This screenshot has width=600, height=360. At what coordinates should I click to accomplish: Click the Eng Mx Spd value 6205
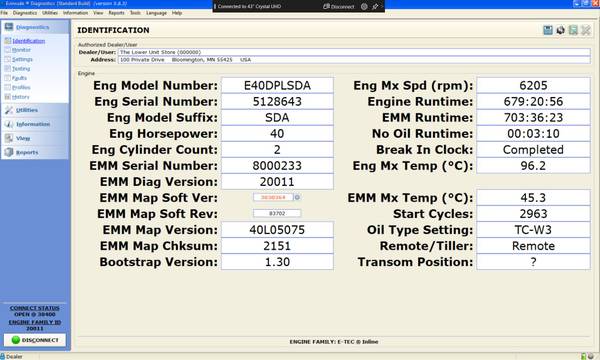click(533, 85)
